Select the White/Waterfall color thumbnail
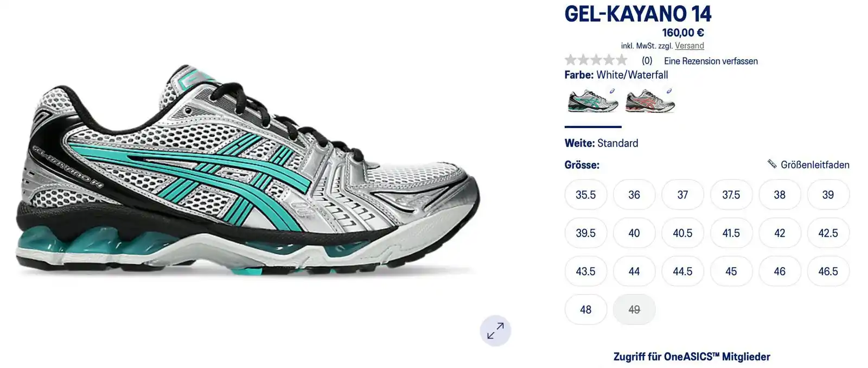Image resolution: width=868 pixels, height=368 pixels. [592, 100]
